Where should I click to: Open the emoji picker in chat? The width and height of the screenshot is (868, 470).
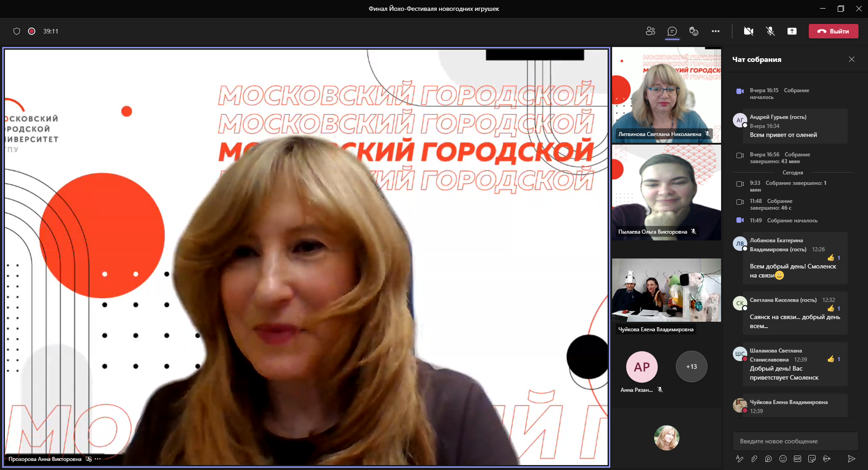coord(783,459)
